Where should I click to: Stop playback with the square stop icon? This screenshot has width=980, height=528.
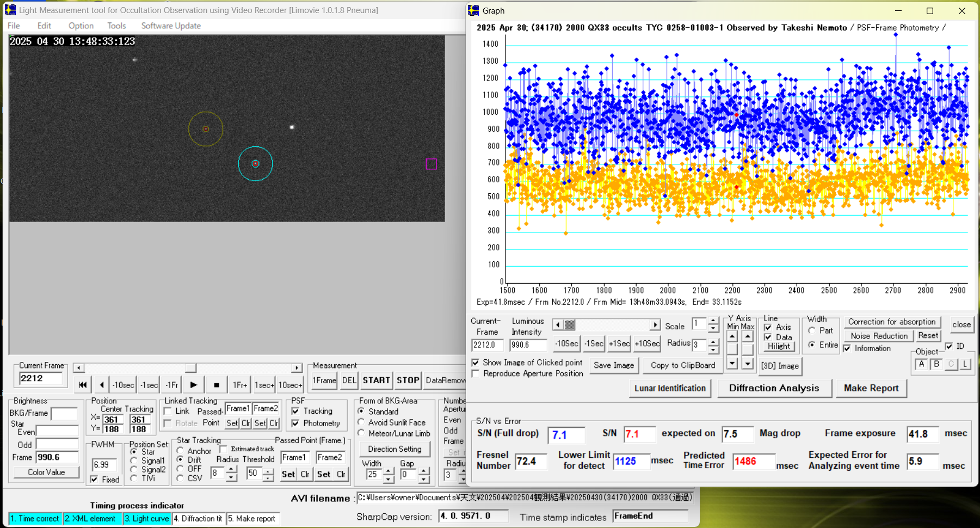pyautogui.click(x=217, y=385)
